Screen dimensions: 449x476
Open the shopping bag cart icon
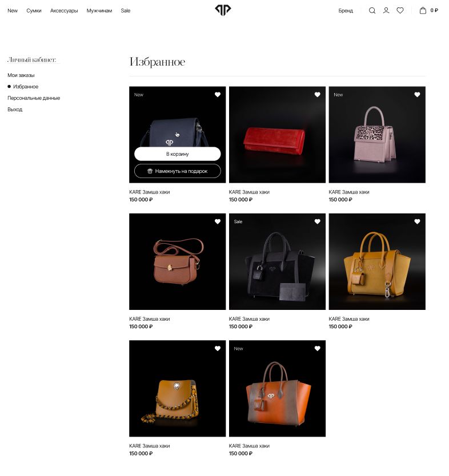[x=423, y=11]
